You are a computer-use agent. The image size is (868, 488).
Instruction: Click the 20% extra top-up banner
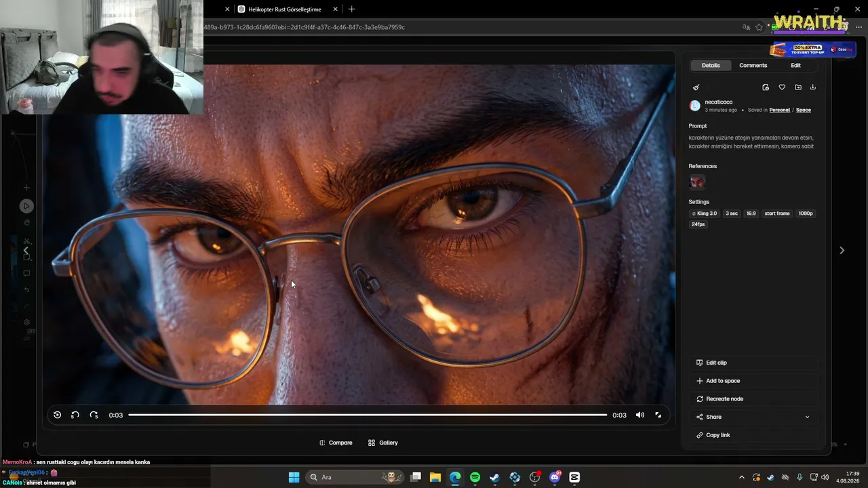click(812, 49)
